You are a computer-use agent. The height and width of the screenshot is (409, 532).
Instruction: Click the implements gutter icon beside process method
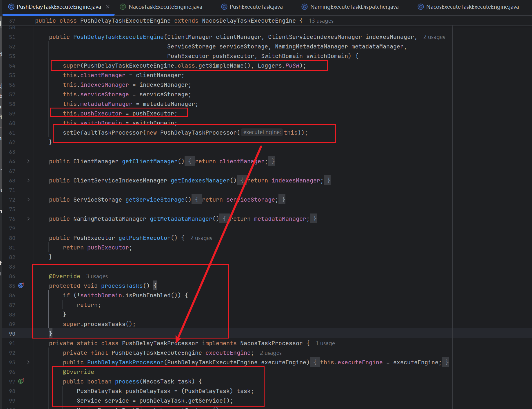click(x=21, y=381)
